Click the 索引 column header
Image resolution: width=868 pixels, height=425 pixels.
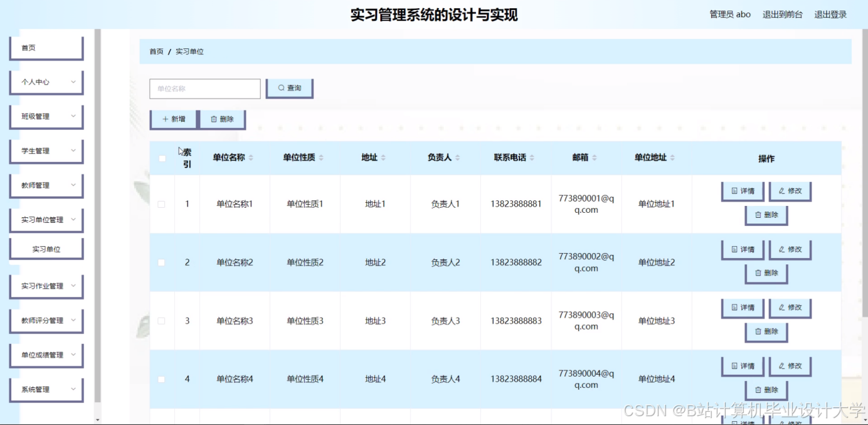[187, 158]
